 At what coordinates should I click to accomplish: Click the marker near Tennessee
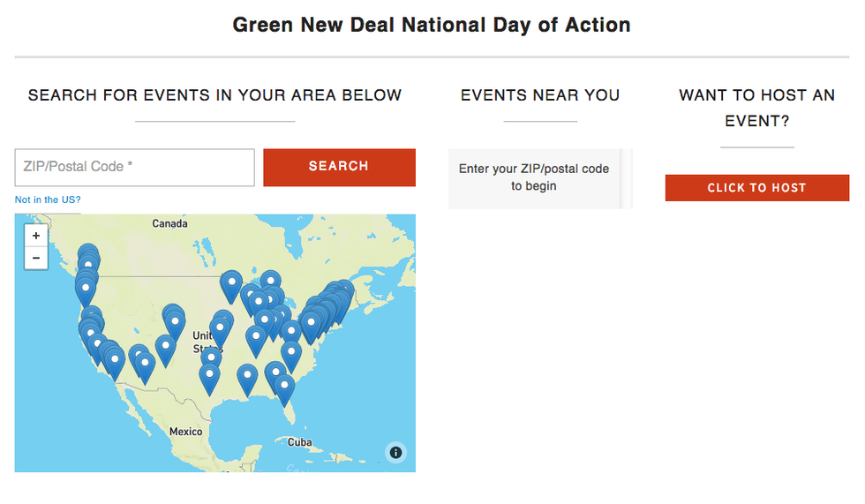(x=256, y=337)
